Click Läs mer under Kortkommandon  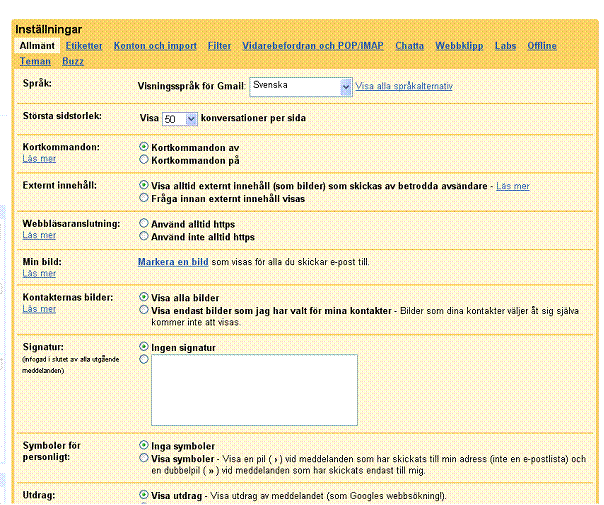(39, 159)
